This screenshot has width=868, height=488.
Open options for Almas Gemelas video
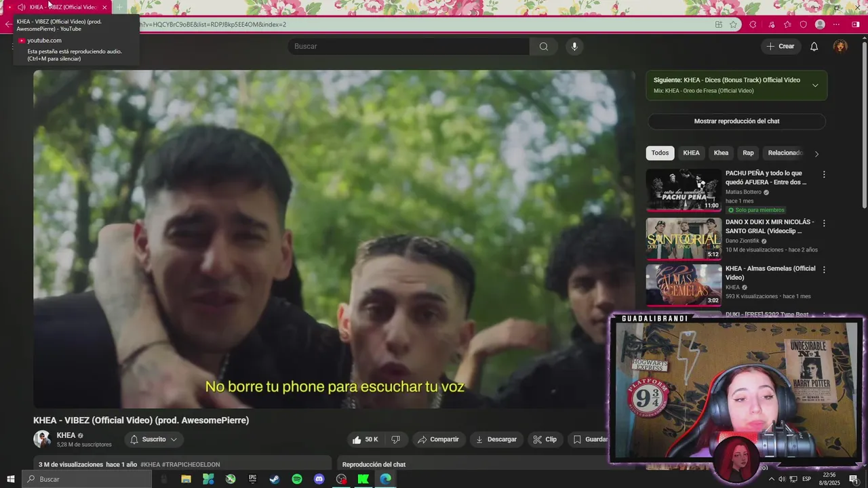824,270
